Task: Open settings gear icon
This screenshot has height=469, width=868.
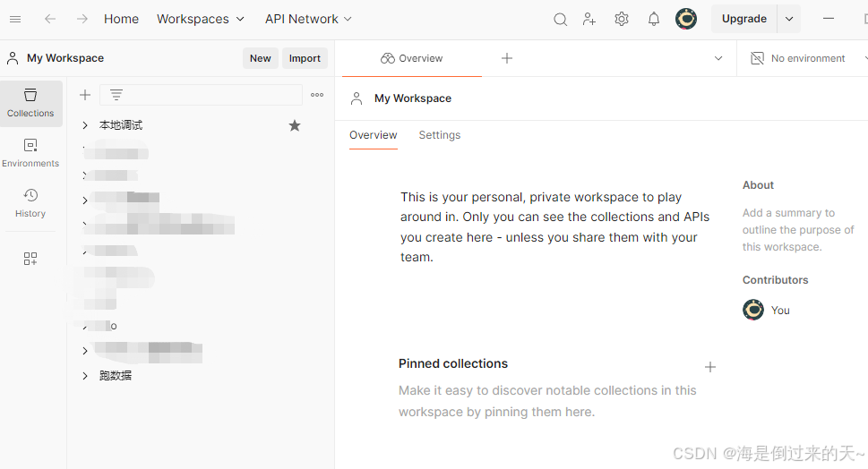Action: tap(622, 20)
